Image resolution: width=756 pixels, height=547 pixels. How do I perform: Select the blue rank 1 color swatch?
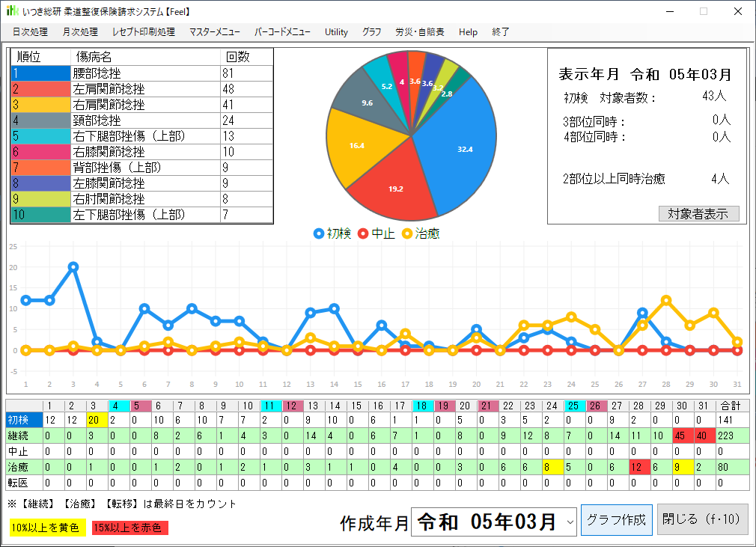[x=40, y=73]
